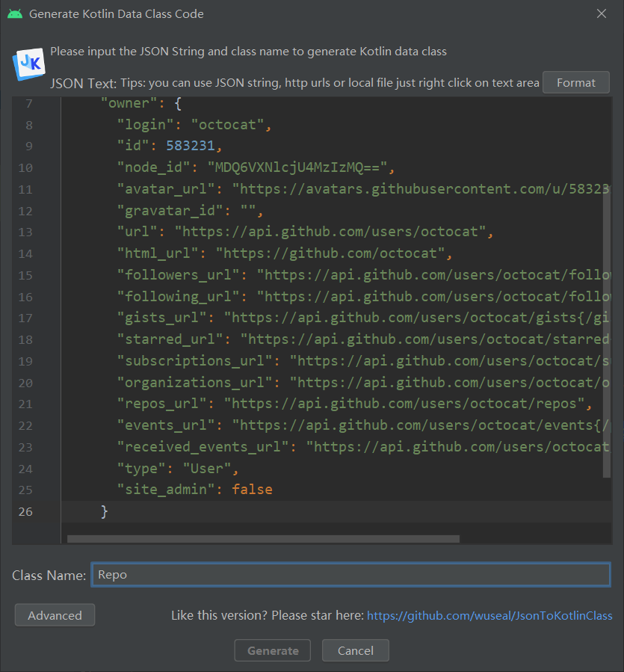Click the closing brace on line 26

pyautogui.click(x=104, y=511)
